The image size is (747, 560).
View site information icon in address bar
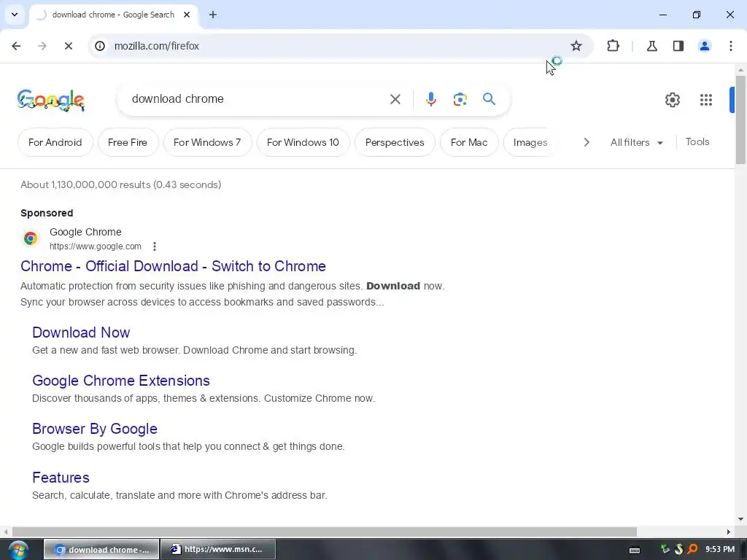(99, 46)
